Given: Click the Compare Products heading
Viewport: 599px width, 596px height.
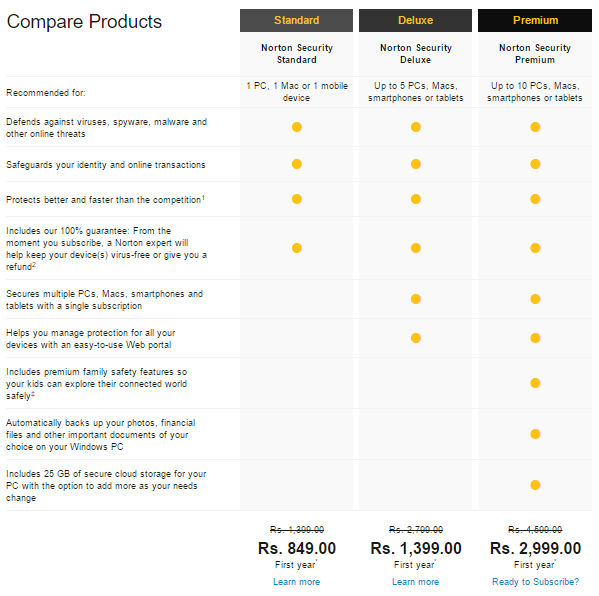Looking at the screenshot, I should (84, 21).
